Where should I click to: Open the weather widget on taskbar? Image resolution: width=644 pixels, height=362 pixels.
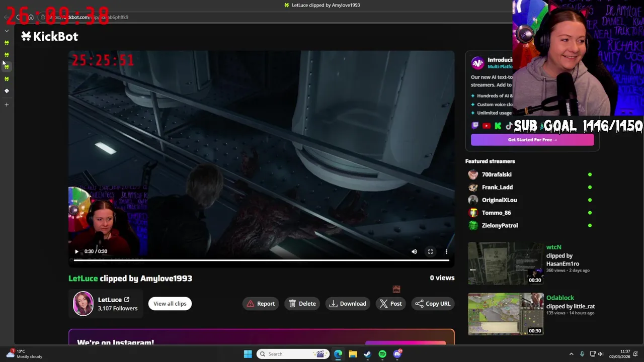(25, 354)
